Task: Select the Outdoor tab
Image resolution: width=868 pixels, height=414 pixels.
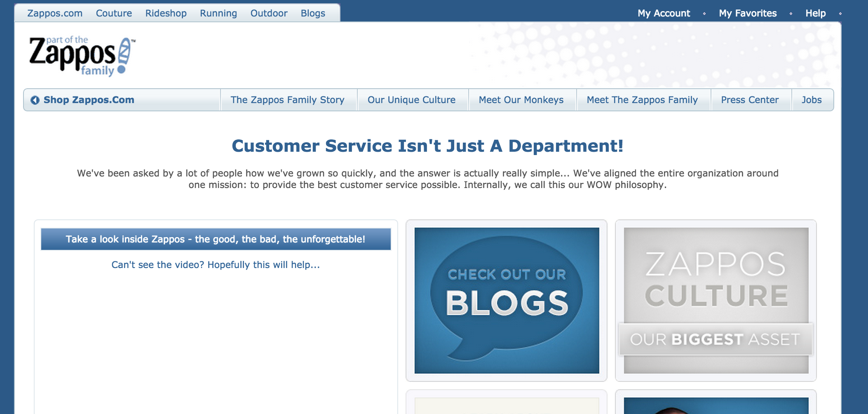Action: tap(269, 13)
